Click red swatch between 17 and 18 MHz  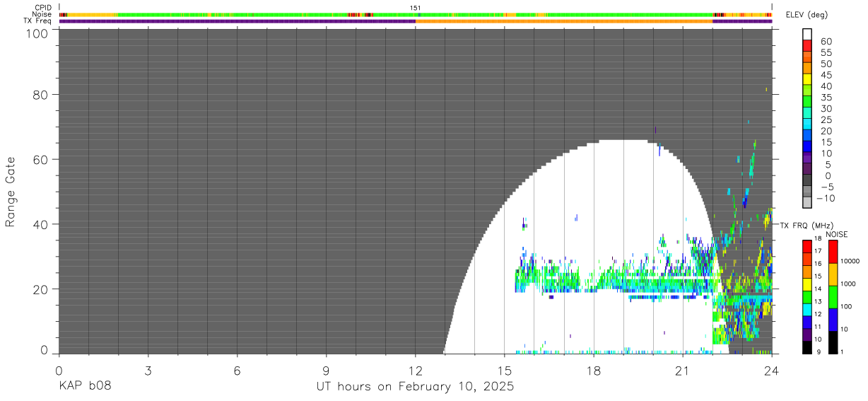pos(807,245)
